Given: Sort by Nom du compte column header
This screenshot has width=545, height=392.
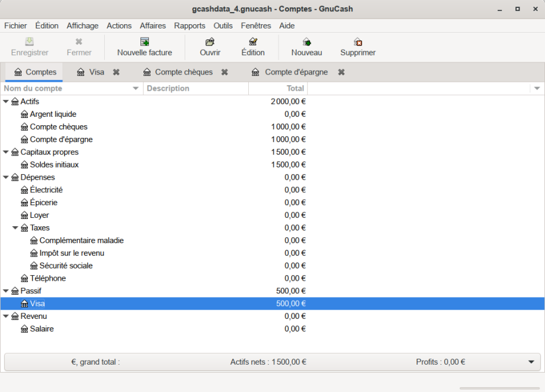Looking at the screenshot, I should click(67, 88).
